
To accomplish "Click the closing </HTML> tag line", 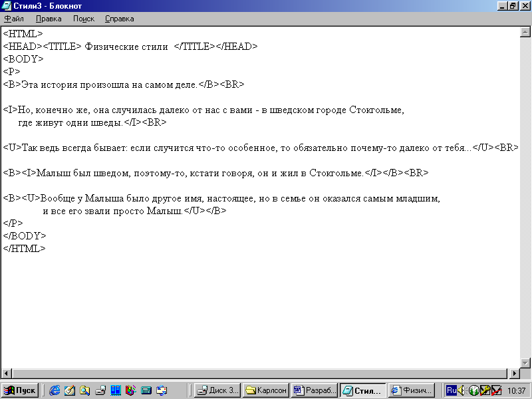I will 24,249.
